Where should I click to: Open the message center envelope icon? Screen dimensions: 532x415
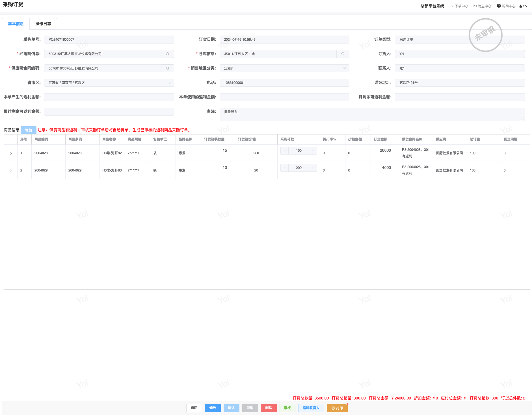pyautogui.click(x=475, y=6)
